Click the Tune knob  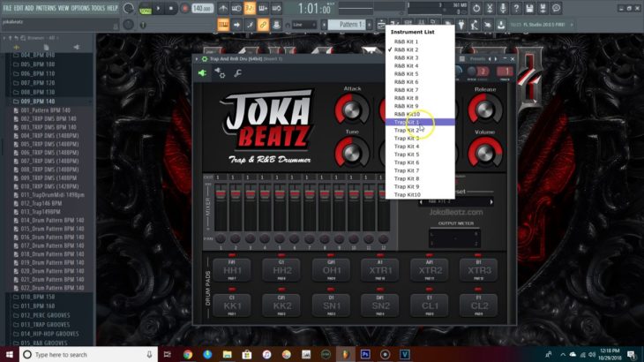click(352, 153)
